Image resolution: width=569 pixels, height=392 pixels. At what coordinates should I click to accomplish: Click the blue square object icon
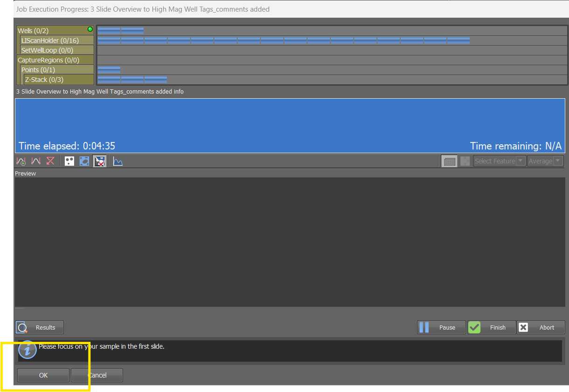pos(84,161)
